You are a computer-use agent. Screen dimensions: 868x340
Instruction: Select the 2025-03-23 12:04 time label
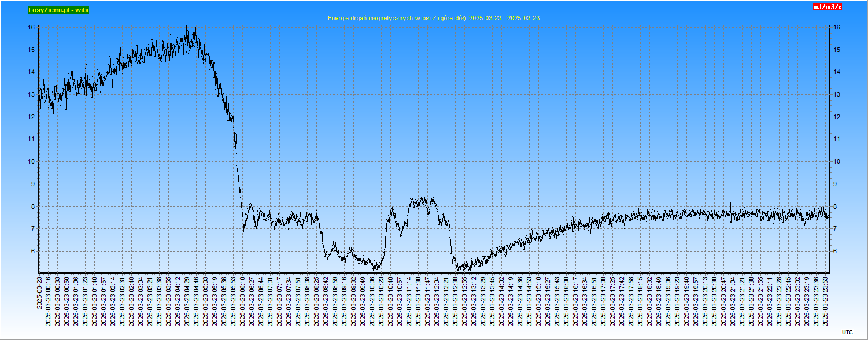click(x=437, y=301)
